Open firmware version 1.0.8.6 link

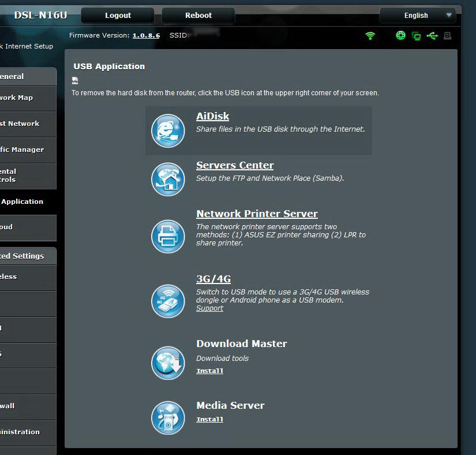pos(146,36)
